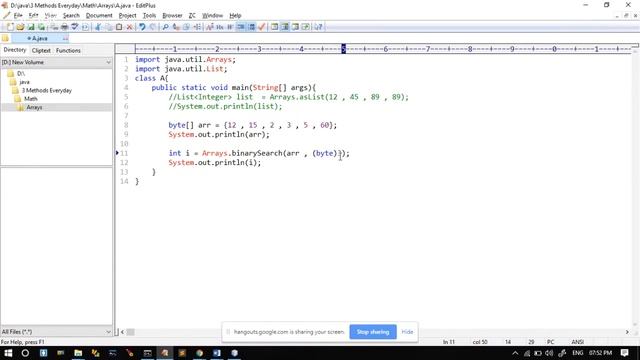Screen dimensions: 640x360
Task: Toggle the document selector icon
Action: click(x=305, y=27)
